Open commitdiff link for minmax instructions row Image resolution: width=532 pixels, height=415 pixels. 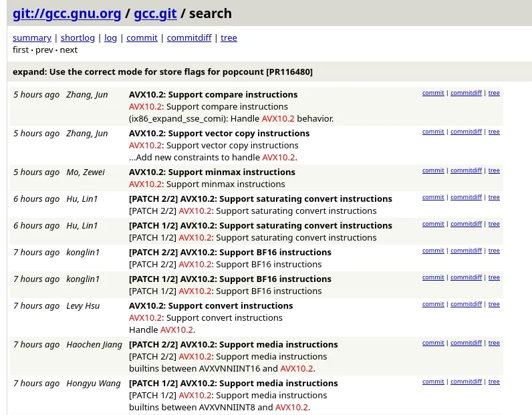point(466,170)
